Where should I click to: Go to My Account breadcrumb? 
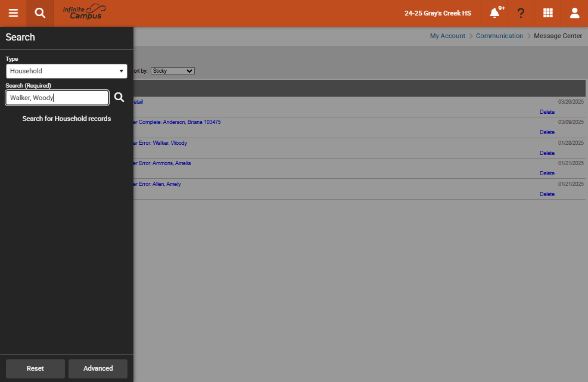(447, 36)
